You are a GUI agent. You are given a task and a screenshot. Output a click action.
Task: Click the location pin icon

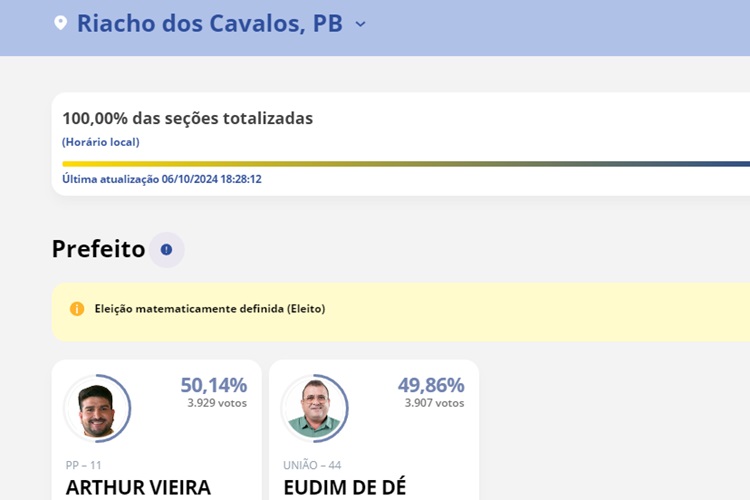pos(60,23)
